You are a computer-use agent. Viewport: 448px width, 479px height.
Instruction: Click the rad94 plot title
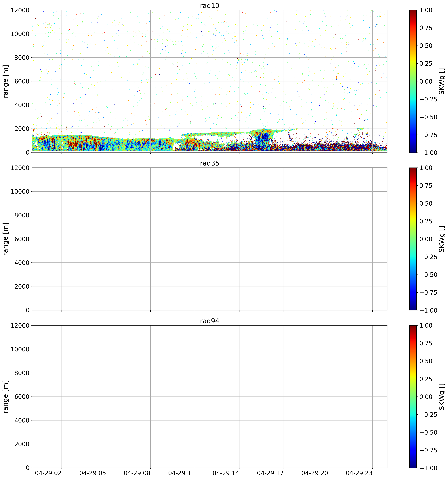[x=209, y=321]
